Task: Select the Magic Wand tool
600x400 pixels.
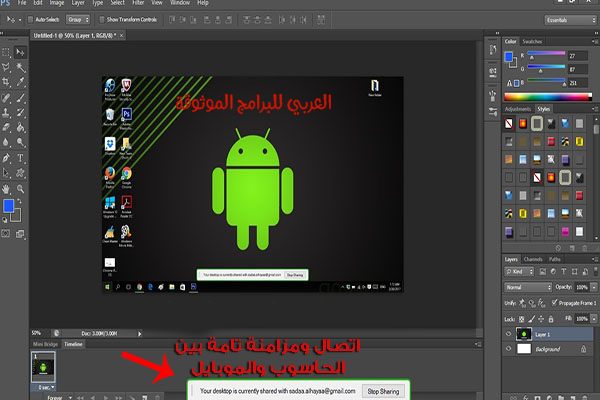Action: [x=20, y=67]
